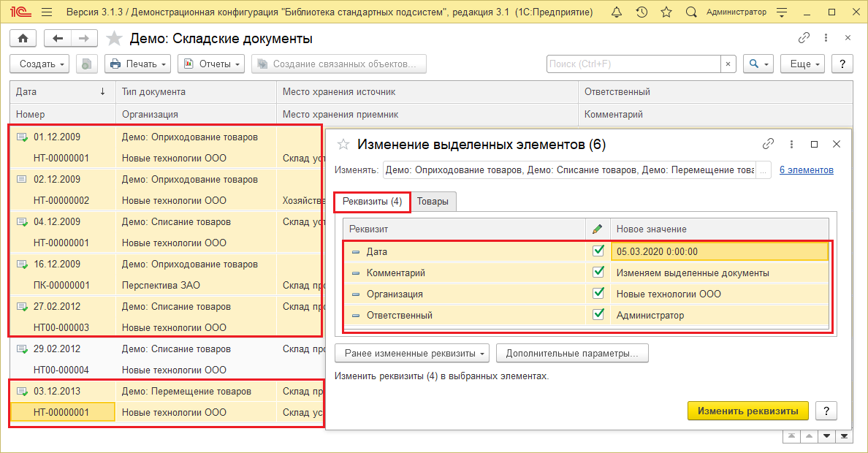The height and width of the screenshot is (453, 868).
Task: Click new value Изменяем выделенные документы
Action: pos(693,273)
